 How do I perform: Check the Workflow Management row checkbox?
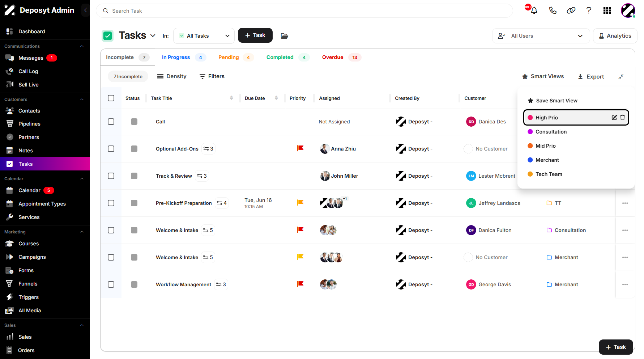tap(111, 284)
